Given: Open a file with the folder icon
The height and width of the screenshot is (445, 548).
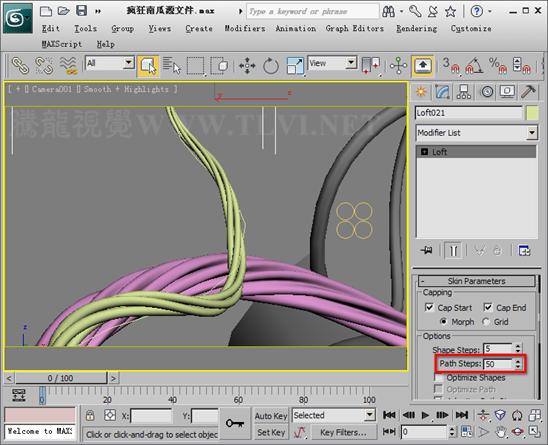Looking at the screenshot, I should pos(63,11).
